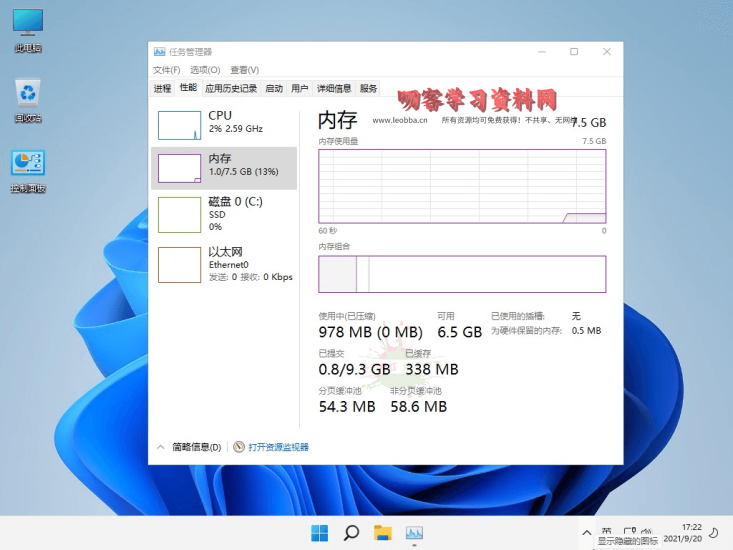Select the 磁盘 0 (C:) entry

pos(224,214)
